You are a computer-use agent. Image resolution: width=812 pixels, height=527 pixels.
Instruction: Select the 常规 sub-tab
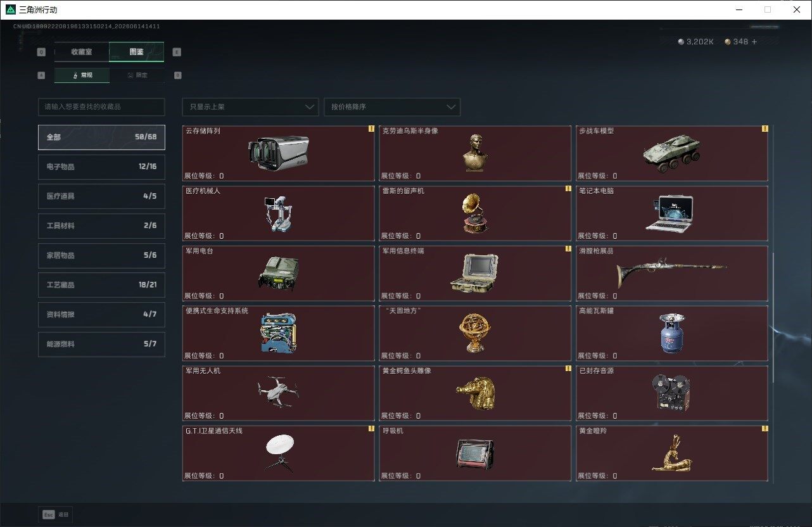[82, 75]
